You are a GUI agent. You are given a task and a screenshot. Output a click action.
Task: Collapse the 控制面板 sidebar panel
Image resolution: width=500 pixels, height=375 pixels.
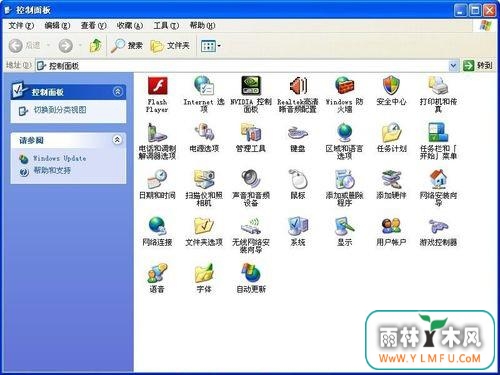(x=117, y=92)
